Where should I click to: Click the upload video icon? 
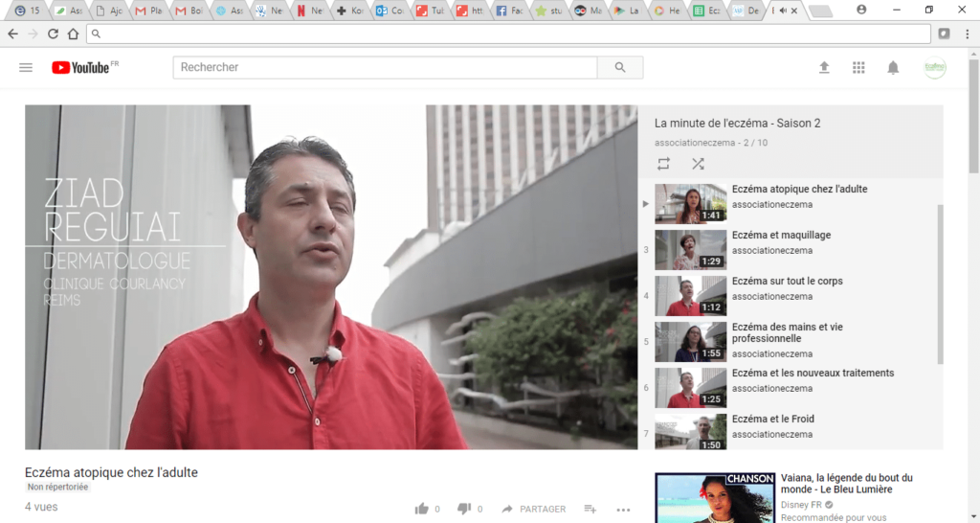824,67
